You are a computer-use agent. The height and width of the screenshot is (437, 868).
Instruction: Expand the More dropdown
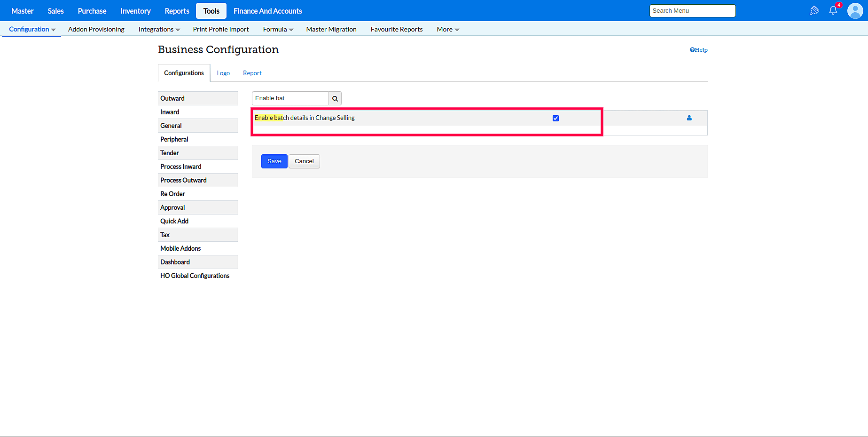point(448,29)
